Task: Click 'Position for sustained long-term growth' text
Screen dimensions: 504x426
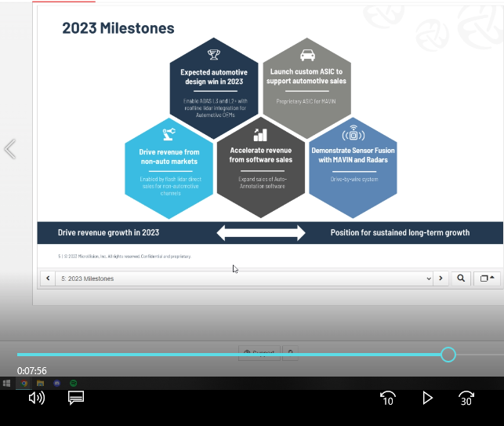Action: (x=400, y=233)
